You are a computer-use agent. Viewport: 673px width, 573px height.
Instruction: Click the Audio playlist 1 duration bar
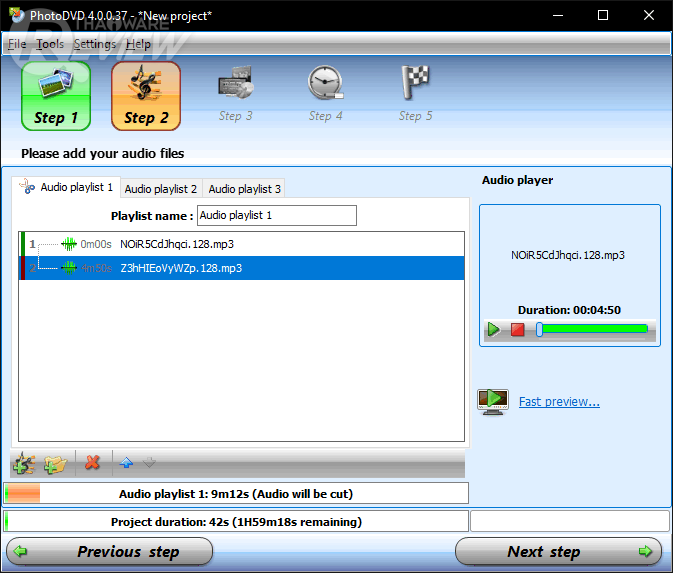click(236, 494)
